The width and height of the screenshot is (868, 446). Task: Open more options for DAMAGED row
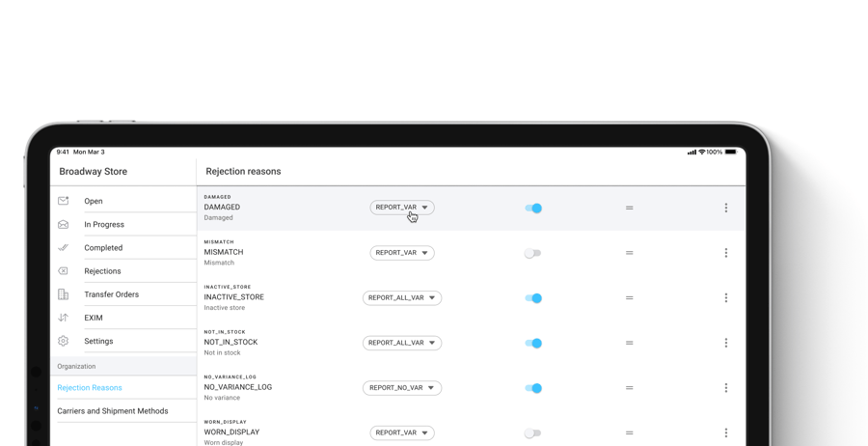tap(726, 208)
